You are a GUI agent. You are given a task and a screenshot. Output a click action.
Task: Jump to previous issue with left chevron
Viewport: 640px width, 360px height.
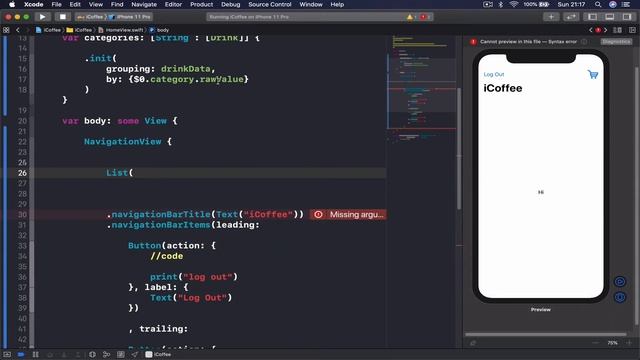(590, 30)
